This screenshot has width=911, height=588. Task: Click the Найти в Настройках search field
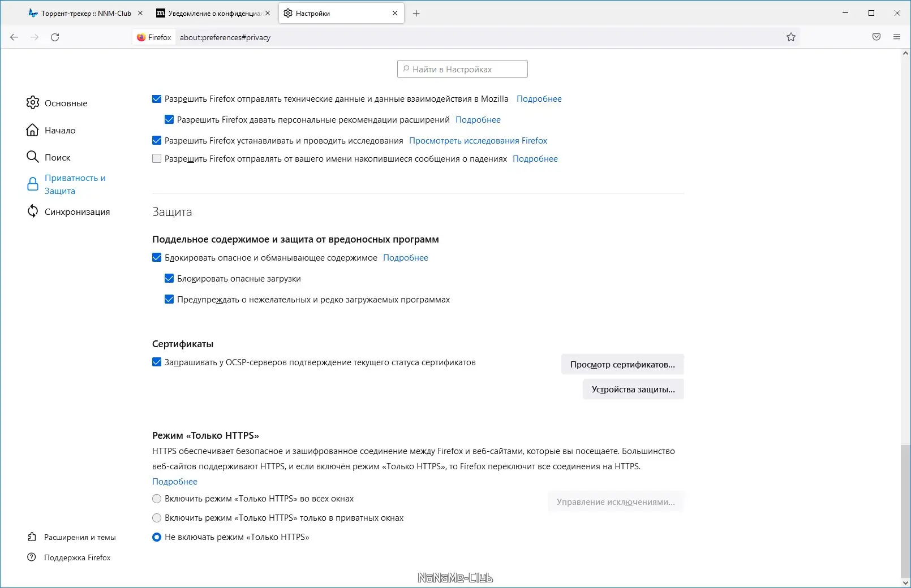tap(462, 70)
